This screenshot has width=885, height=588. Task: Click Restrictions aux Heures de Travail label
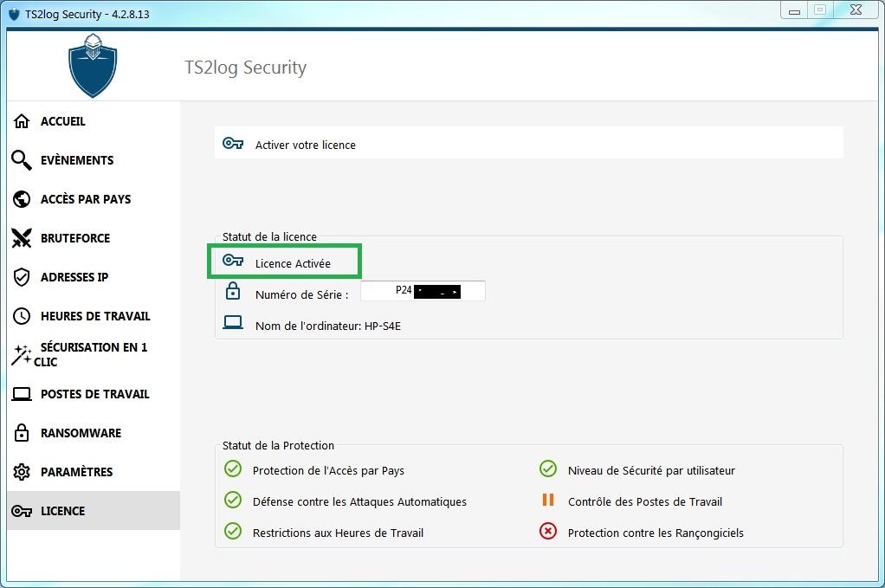pyautogui.click(x=338, y=533)
